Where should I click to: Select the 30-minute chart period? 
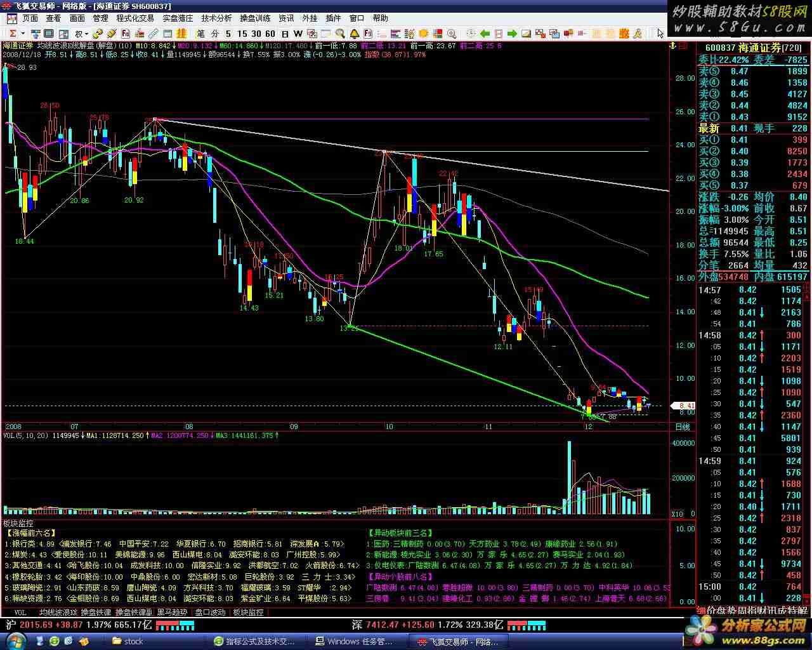[x=256, y=33]
